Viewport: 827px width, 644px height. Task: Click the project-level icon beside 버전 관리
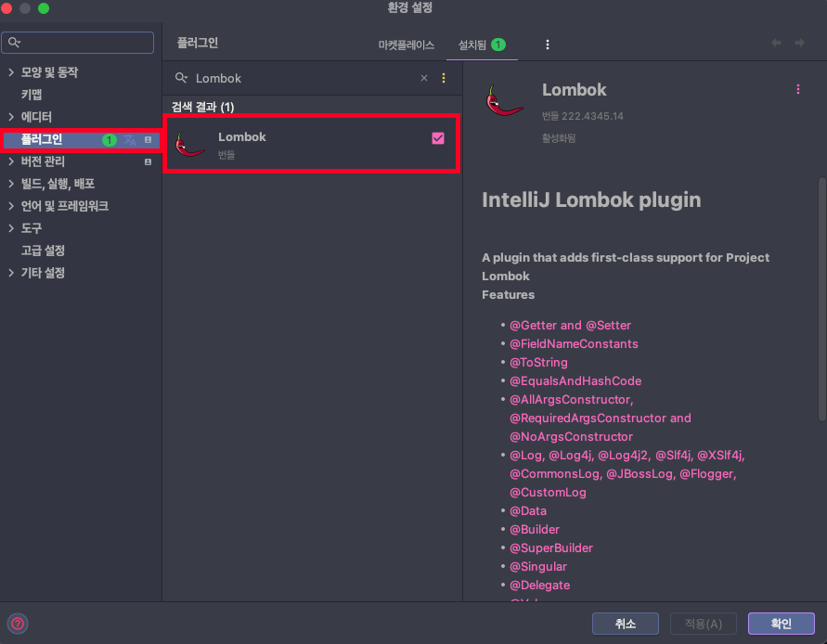click(x=149, y=161)
